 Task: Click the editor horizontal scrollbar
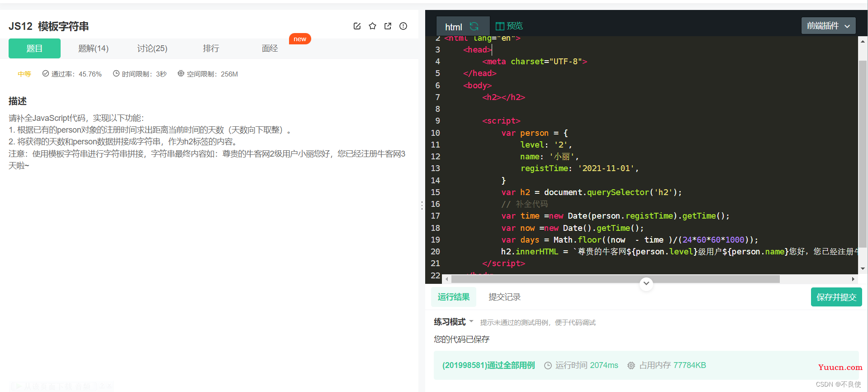click(616, 279)
